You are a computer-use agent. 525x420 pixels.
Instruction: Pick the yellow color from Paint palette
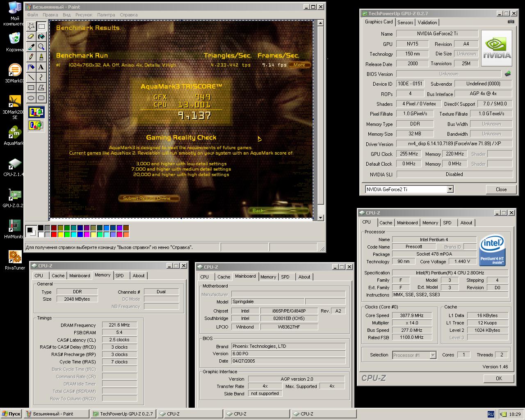click(60, 234)
